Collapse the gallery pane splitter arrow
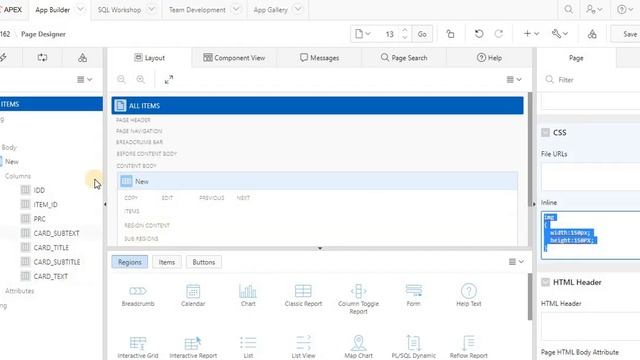This screenshot has width=640, height=360. [x=320, y=248]
